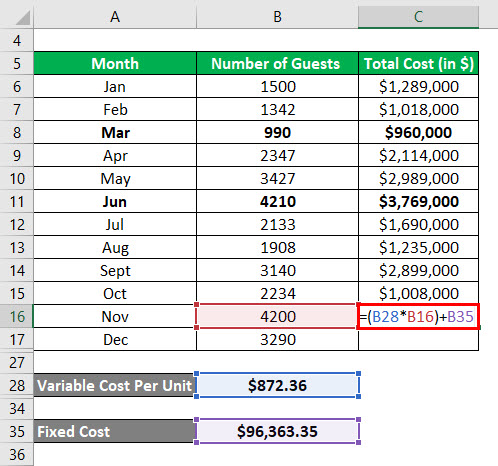The width and height of the screenshot is (498, 466).
Task: Select the Jan cell
Action: coord(115,86)
